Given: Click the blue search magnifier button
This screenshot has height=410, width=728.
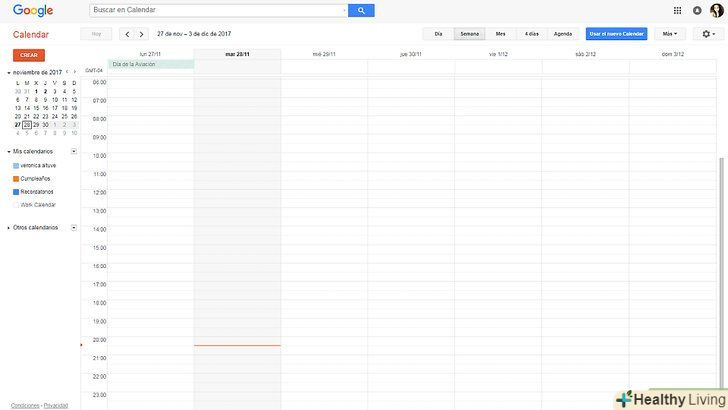Looking at the screenshot, I should pos(361,10).
